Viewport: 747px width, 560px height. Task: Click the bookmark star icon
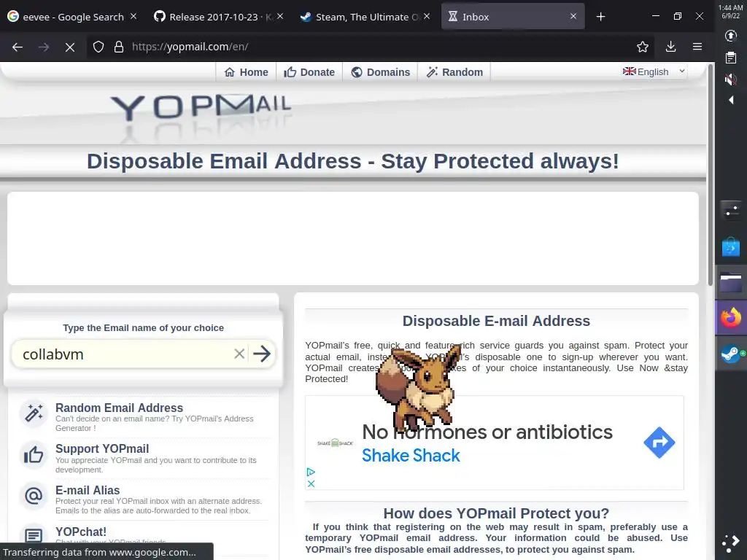tap(642, 47)
